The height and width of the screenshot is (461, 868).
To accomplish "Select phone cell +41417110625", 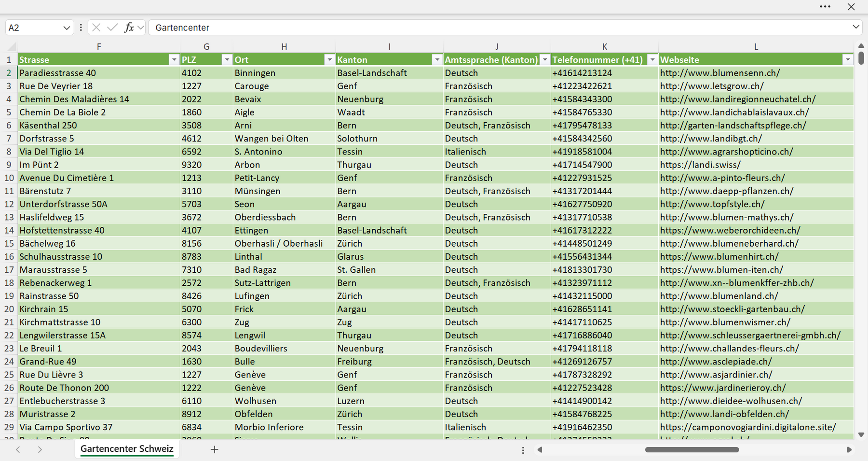I will (605, 322).
